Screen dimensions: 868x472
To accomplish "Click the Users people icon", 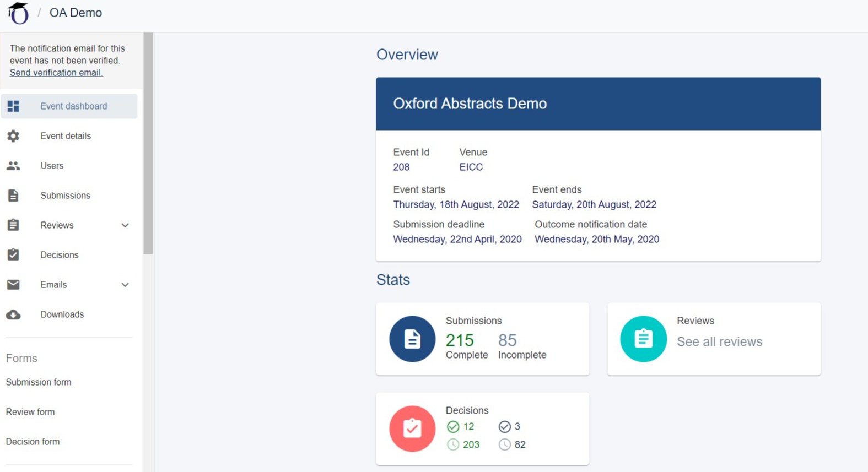I will [x=13, y=166].
